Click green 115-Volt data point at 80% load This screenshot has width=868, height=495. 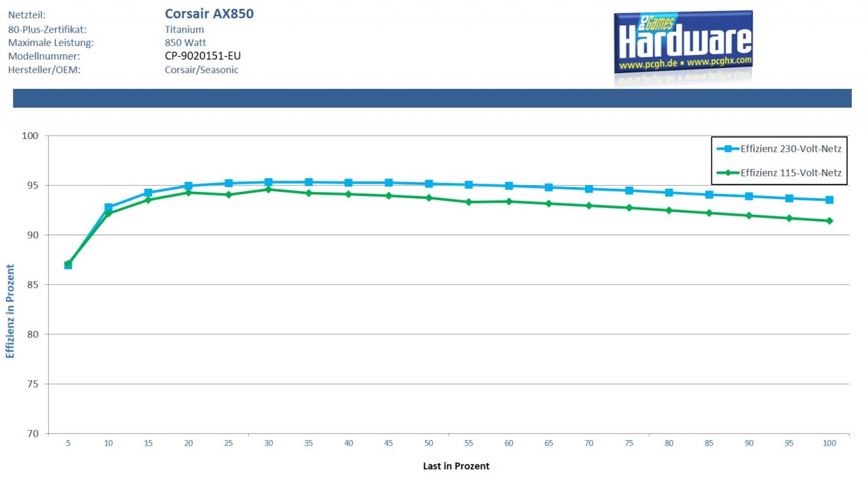(669, 210)
